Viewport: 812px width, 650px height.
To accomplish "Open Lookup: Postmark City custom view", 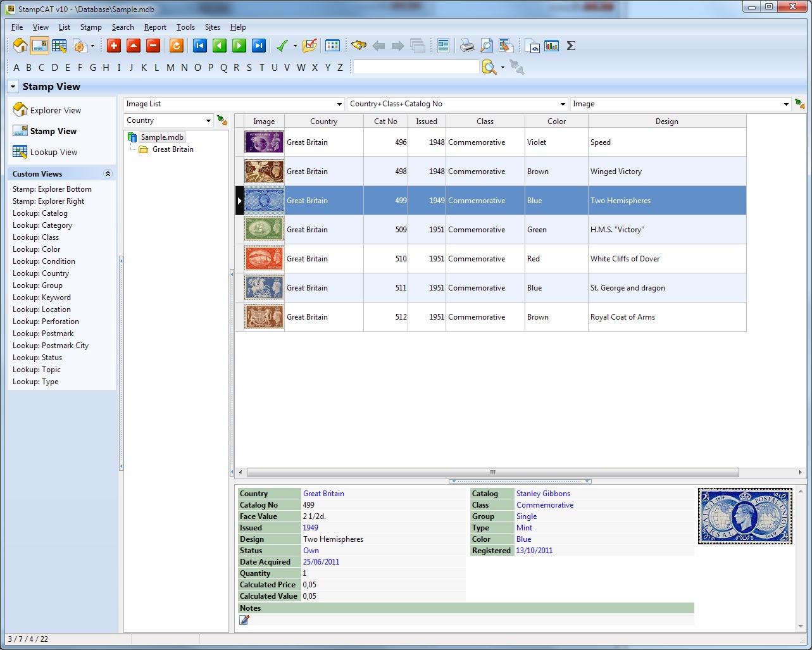I will pyautogui.click(x=51, y=346).
